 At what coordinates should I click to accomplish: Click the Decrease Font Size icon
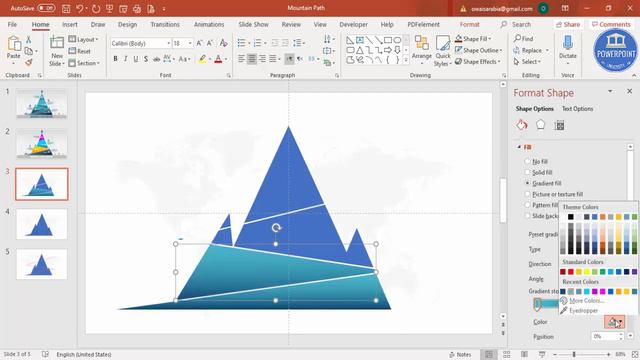[210, 43]
